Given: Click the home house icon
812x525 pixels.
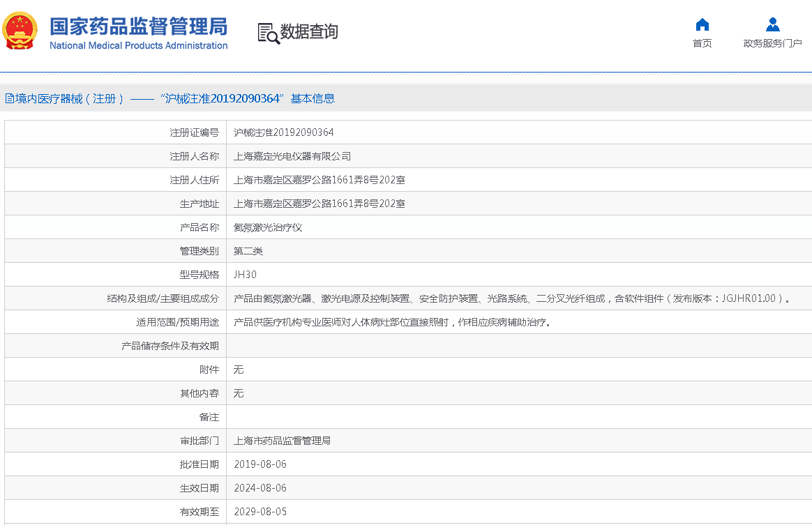Looking at the screenshot, I should coord(702,25).
